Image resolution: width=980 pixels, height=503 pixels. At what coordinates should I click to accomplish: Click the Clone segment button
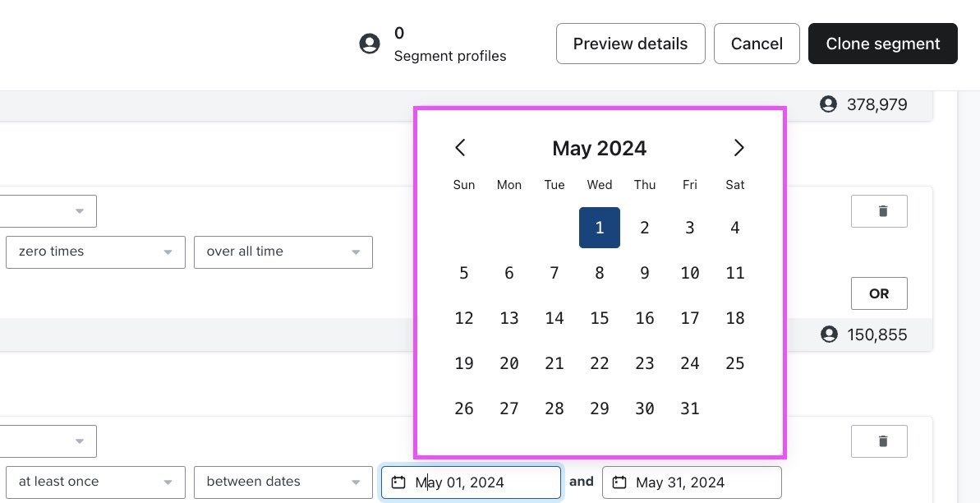pyautogui.click(x=882, y=44)
